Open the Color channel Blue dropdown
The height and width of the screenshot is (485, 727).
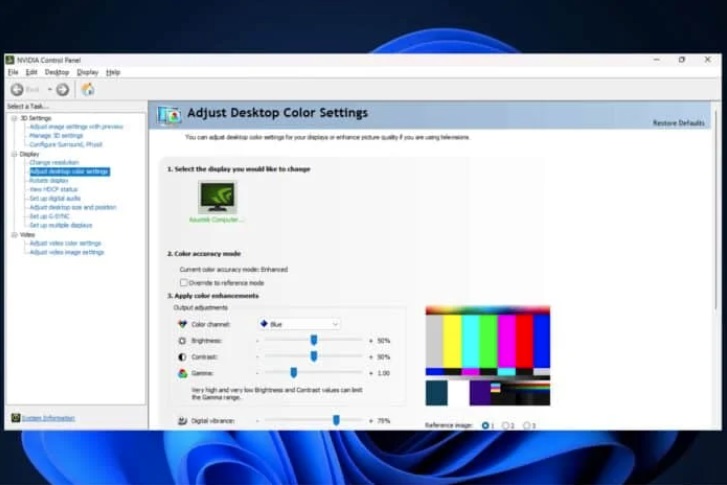[299, 324]
